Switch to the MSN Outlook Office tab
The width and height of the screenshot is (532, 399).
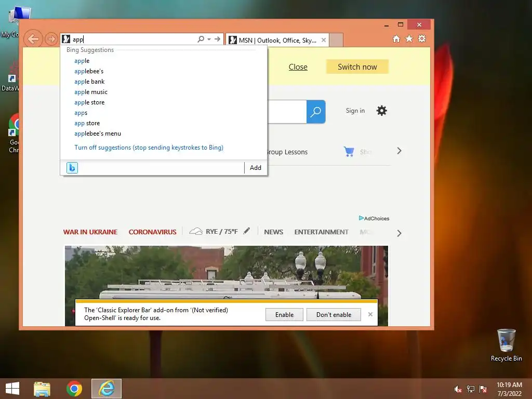[277, 40]
